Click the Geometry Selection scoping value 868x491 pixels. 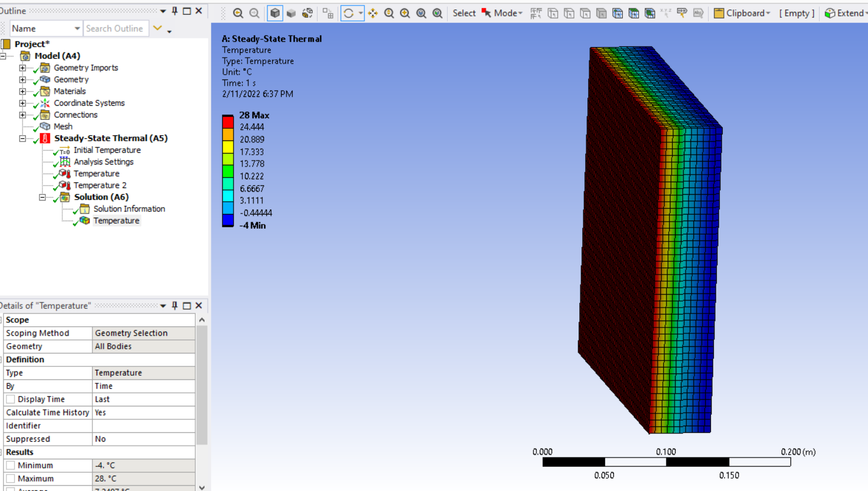tap(143, 333)
